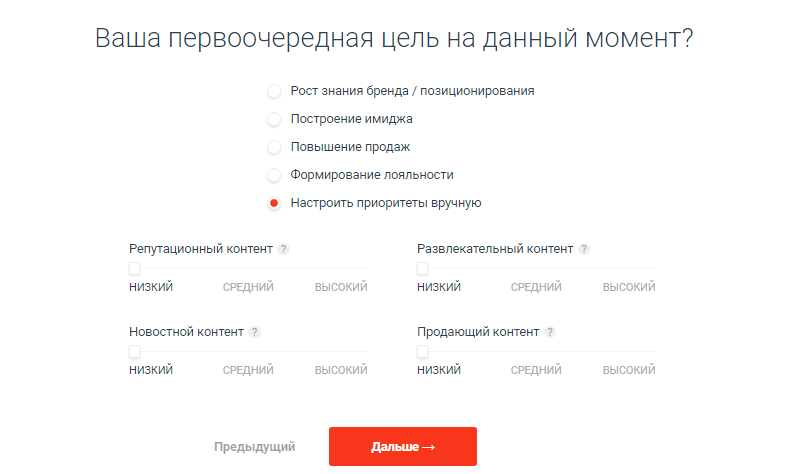Select Рост знания бренда radio option
This screenshot has height=474, width=786.
click(274, 91)
